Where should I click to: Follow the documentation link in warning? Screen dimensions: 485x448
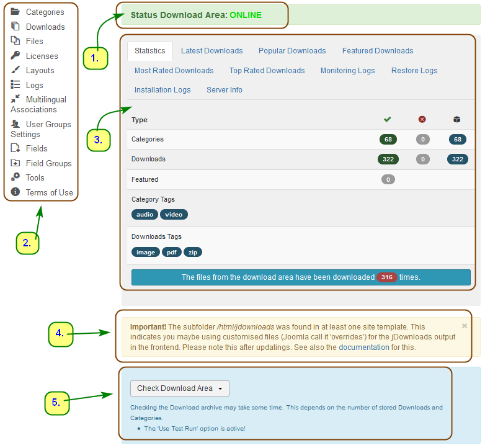363,347
